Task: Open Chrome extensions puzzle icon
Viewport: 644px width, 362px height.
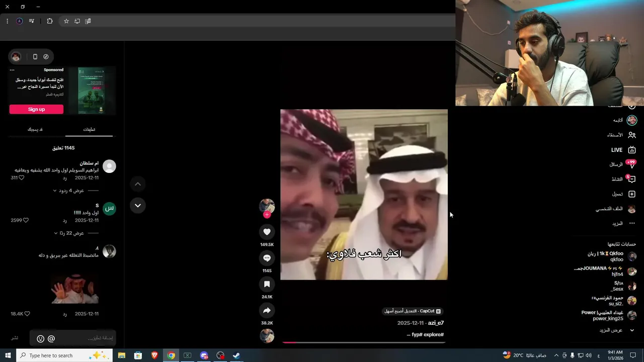Action: point(49,21)
